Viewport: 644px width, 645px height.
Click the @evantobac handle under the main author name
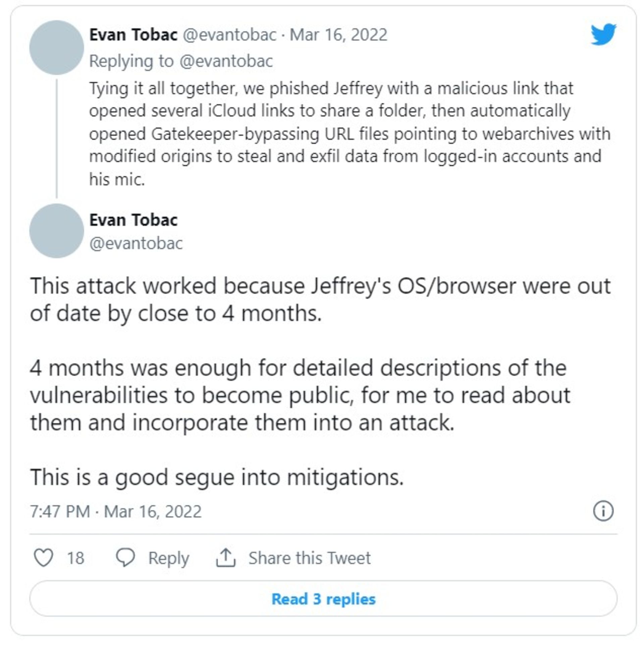(x=136, y=243)
